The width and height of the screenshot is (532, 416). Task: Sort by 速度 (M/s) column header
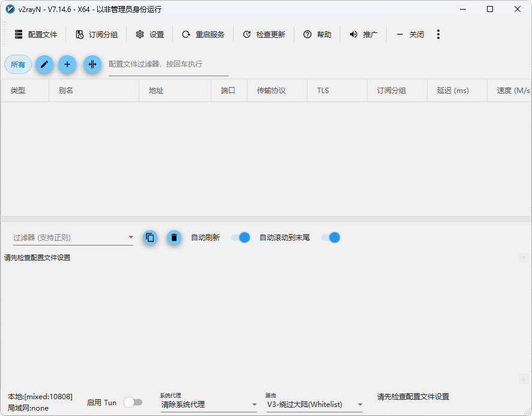509,91
